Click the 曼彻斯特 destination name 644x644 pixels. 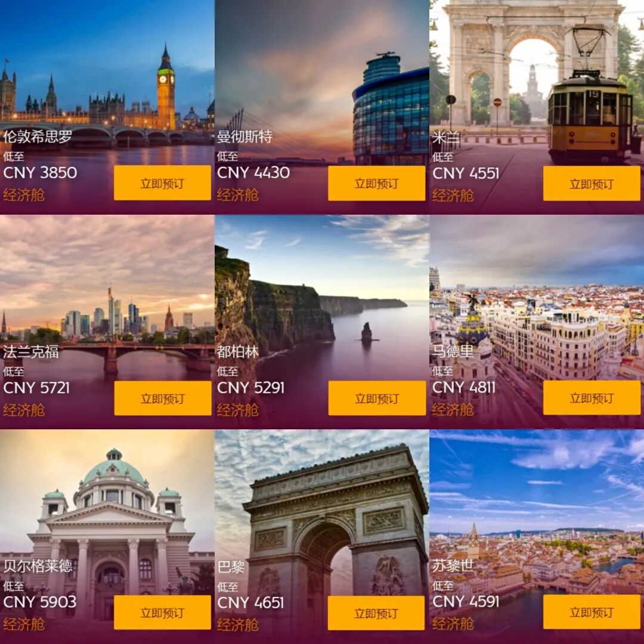click(245, 137)
